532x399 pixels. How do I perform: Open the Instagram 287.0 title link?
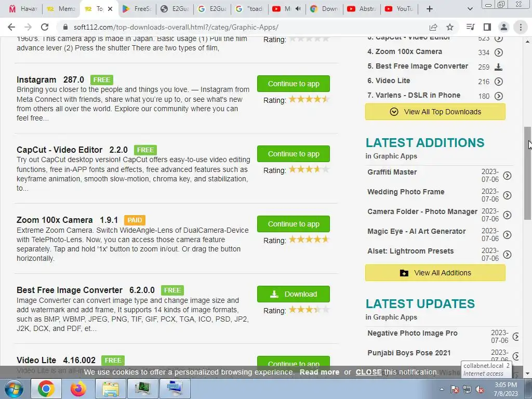point(50,79)
